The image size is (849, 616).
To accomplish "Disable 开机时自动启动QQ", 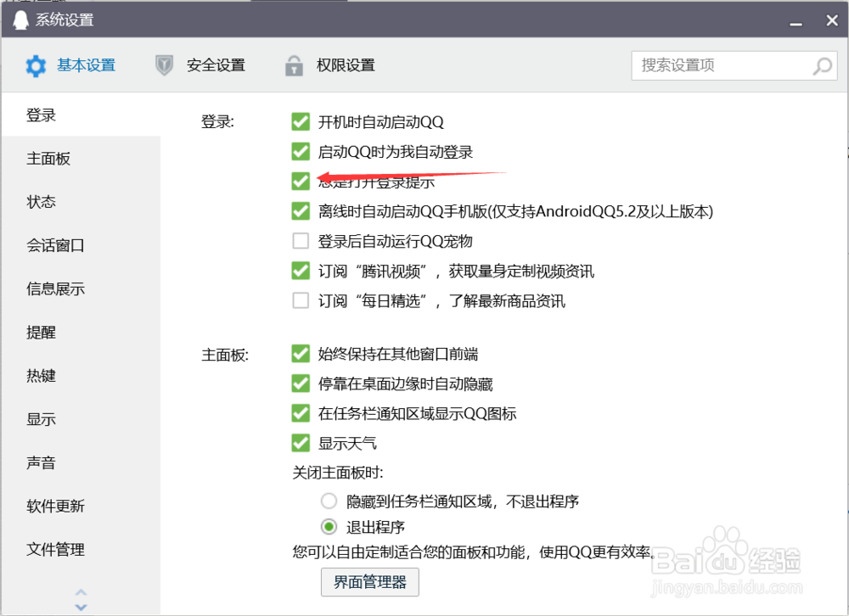I will pyautogui.click(x=301, y=121).
